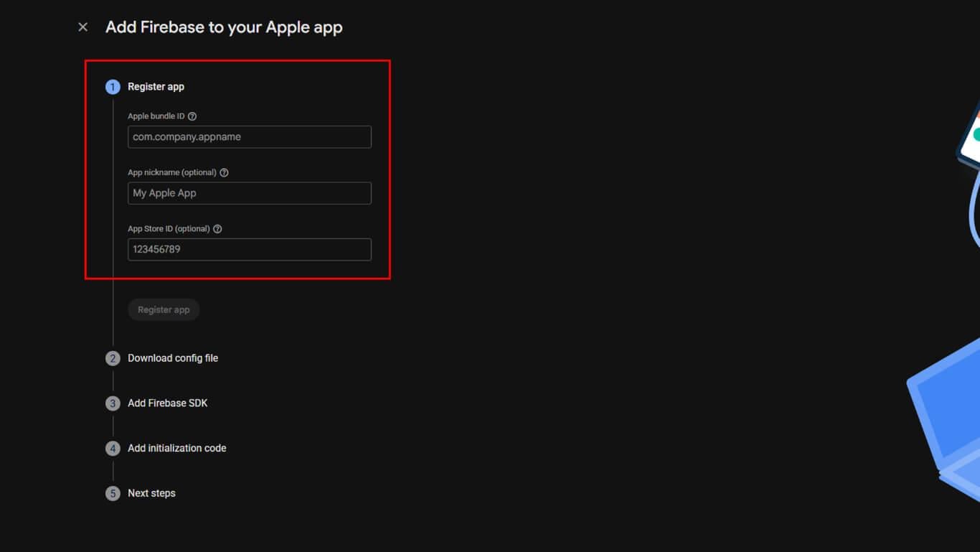Collapse the Register app step heading
The image size is (980, 552).
pyautogui.click(x=156, y=87)
